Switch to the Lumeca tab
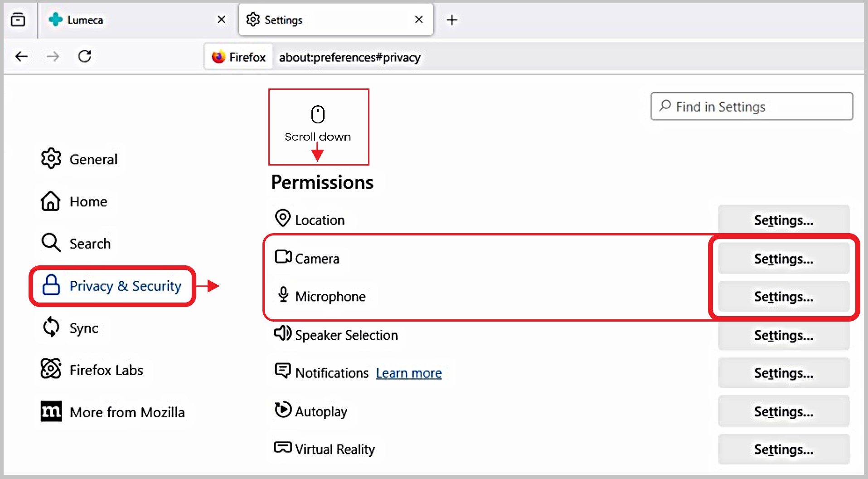The width and height of the screenshot is (868, 479). (85, 20)
